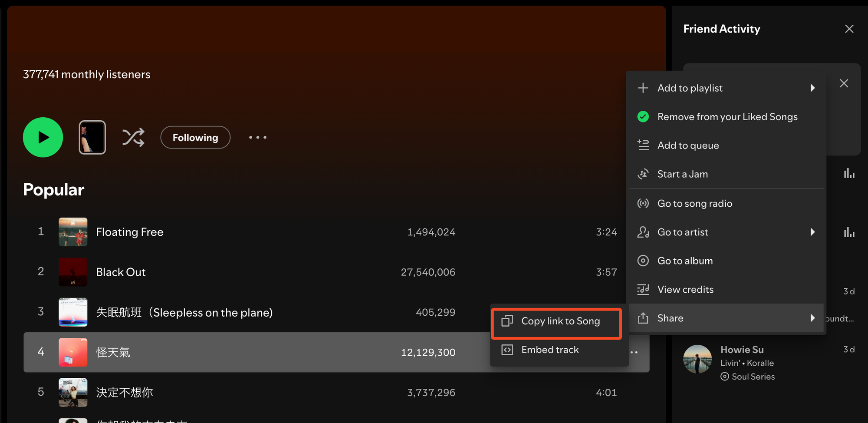The height and width of the screenshot is (423, 868).
Task: Click the Start a Jam icon
Action: [x=643, y=174]
